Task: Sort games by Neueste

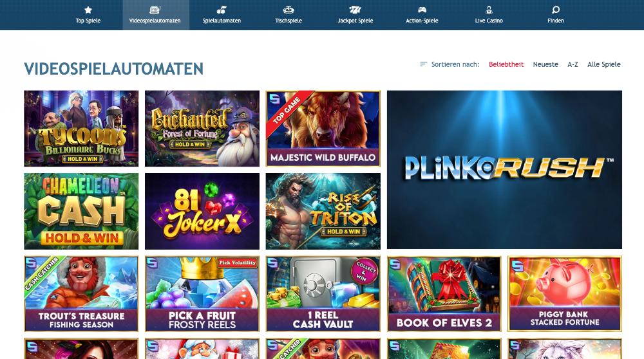Action: coord(545,64)
